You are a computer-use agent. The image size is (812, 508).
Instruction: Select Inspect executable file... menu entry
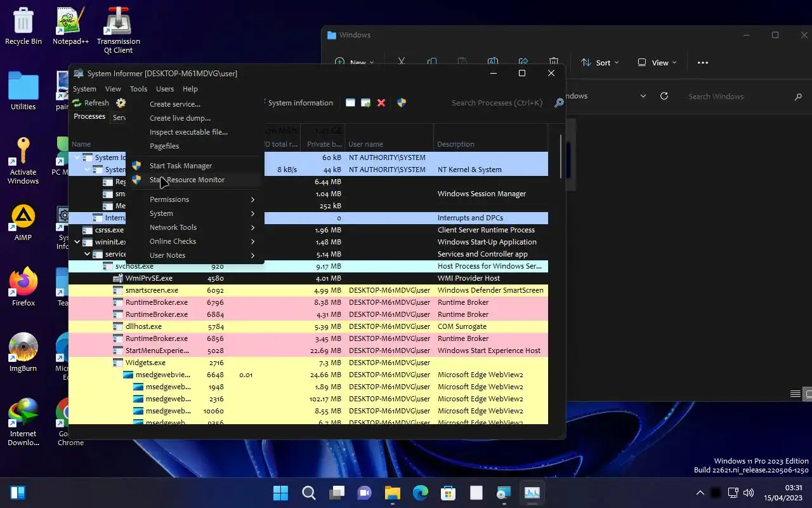tap(195, 132)
